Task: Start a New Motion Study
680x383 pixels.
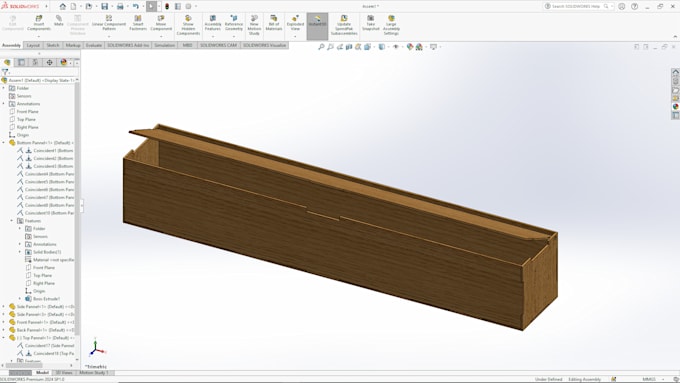Action: [254, 25]
